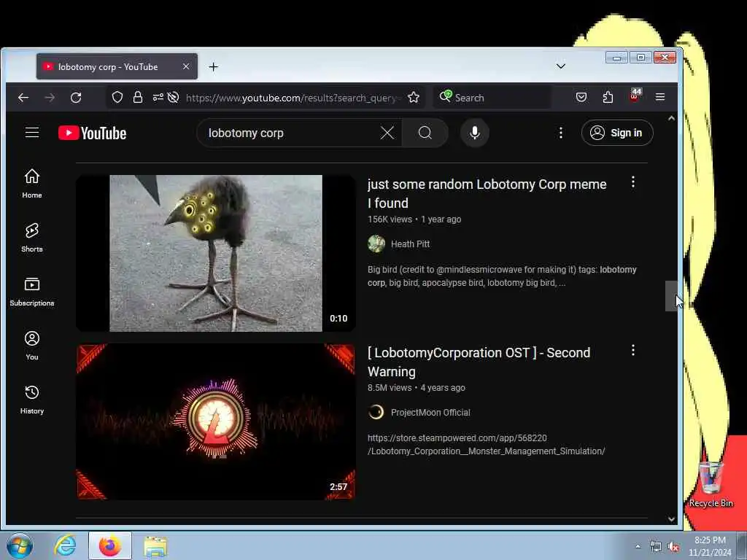This screenshot has width=747, height=560.
Task: Open YouTube settings three-dot menu
Action: click(561, 133)
